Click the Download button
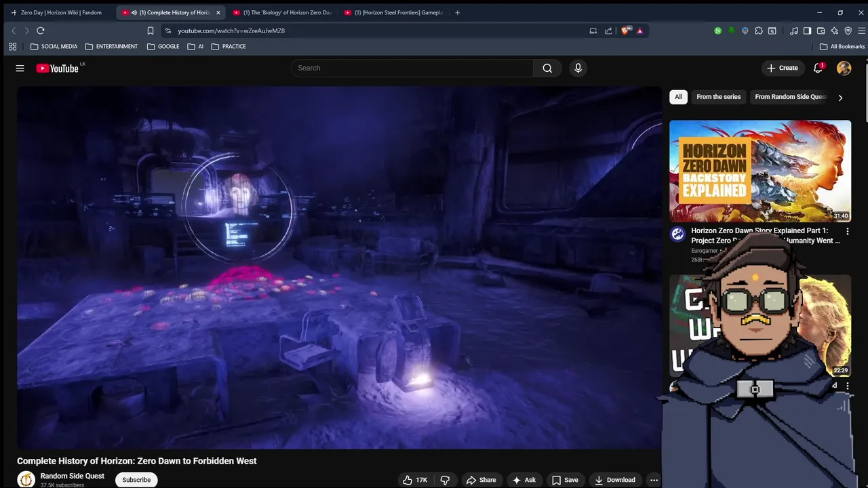Screen dimensions: 868x488 615,480
